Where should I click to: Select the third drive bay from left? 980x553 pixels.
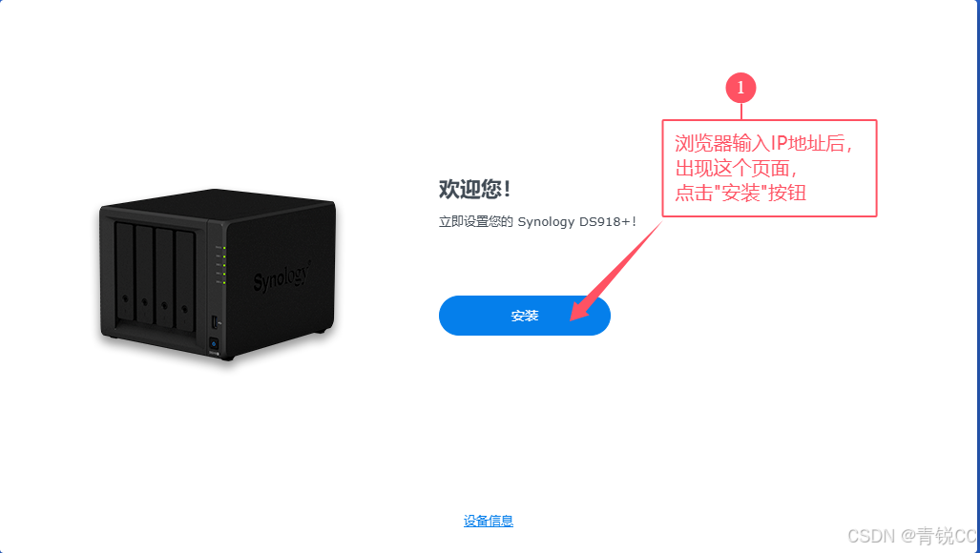164,279
